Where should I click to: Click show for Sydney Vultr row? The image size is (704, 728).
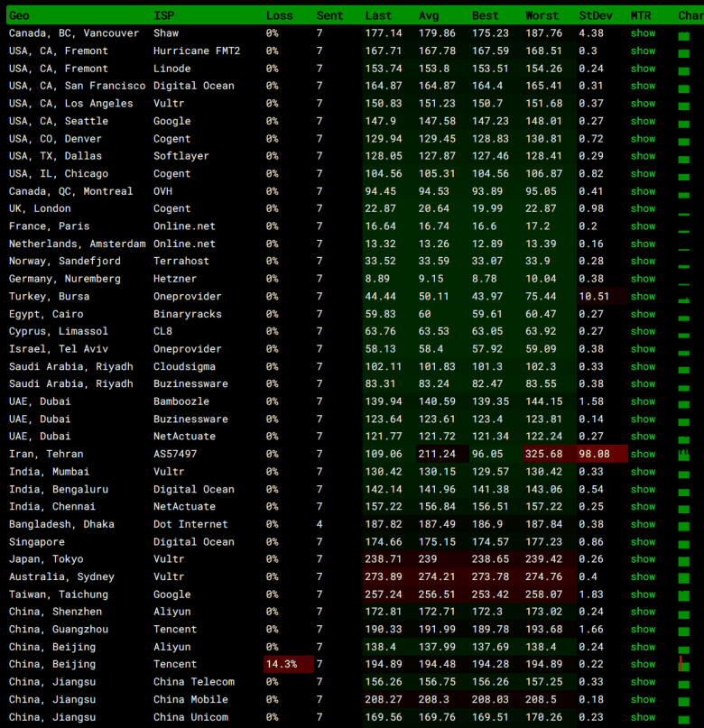[643, 576]
